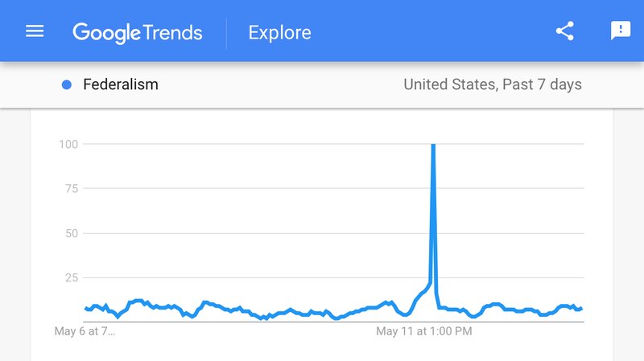Viewport: 644px width, 361px height.
Task: Click the Explore header label
Action: click(279, 33)
